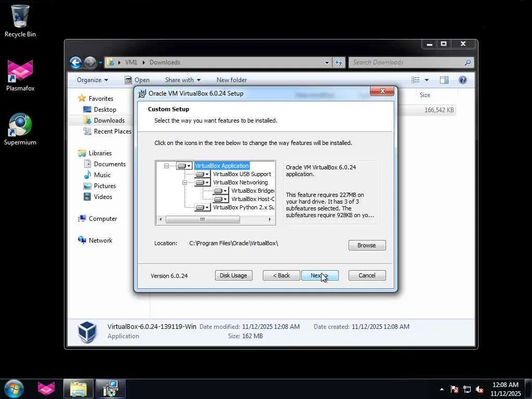Click the address bar refresh icon
This screenshot has height=399, width=532.
point(339,62)
